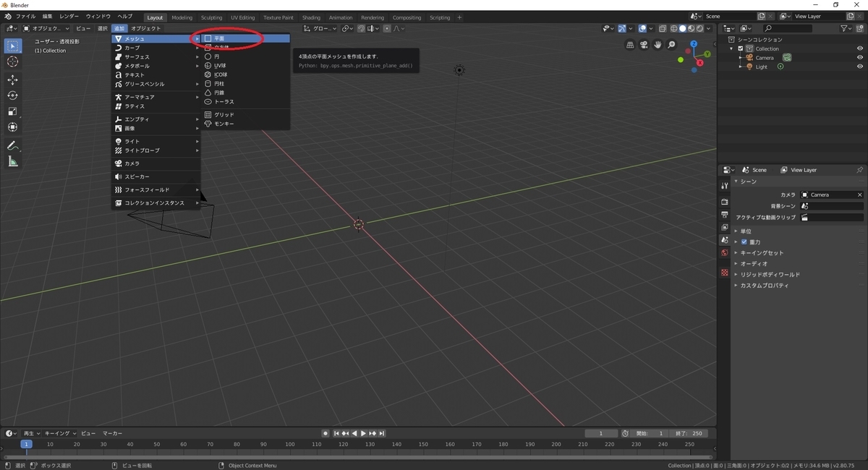Viewport: 868px width, 470px height.
Task: Click the outliner filter funnel icon
Action: point(845,28)
